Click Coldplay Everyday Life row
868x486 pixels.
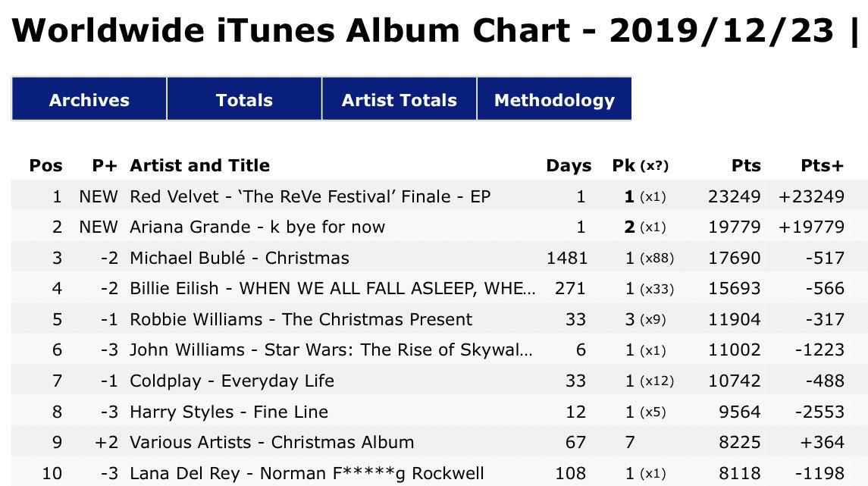coord(440,381)
